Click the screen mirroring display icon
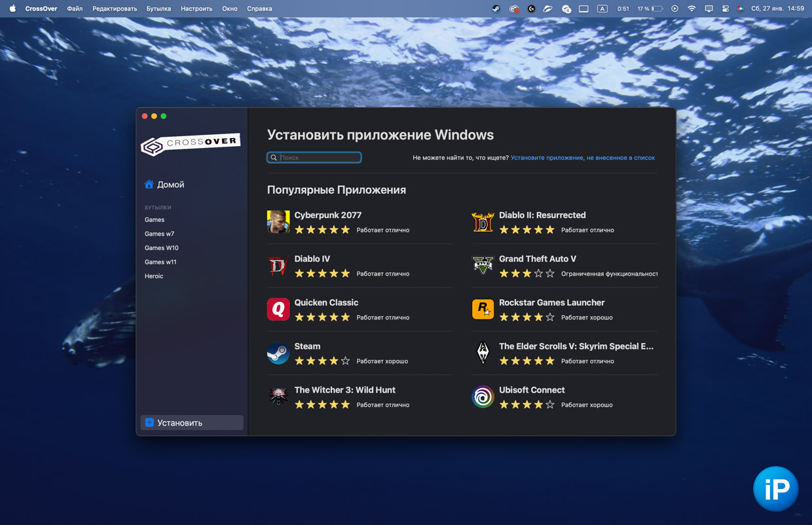This screenshot has width=812, height=525. tap(709, 9)
